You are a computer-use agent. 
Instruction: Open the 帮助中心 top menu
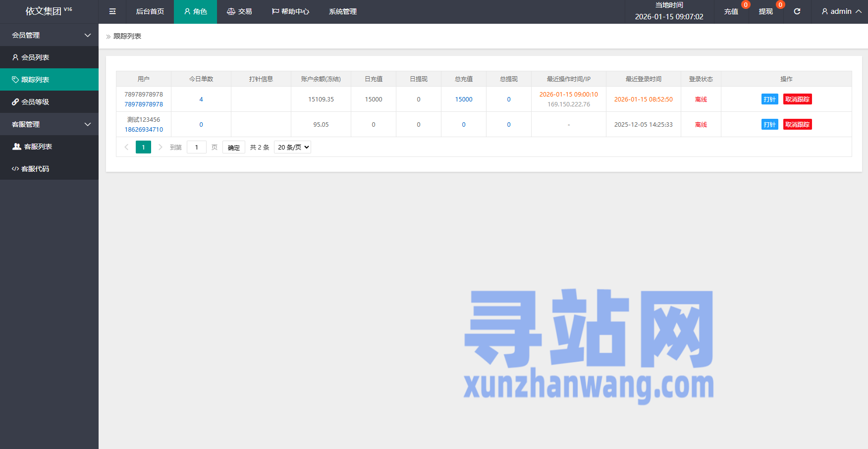[290, 11]
